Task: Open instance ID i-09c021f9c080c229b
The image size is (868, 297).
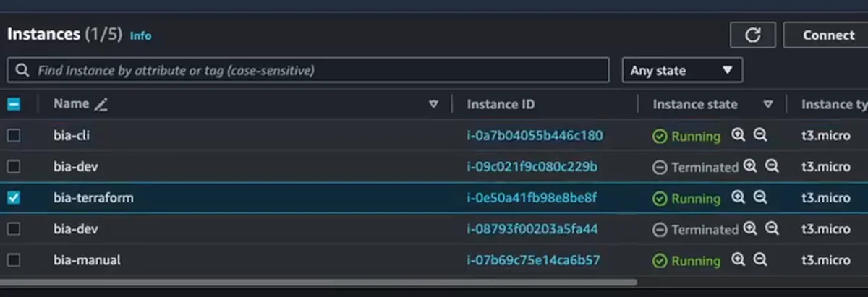Action: [x=532, y=166]
